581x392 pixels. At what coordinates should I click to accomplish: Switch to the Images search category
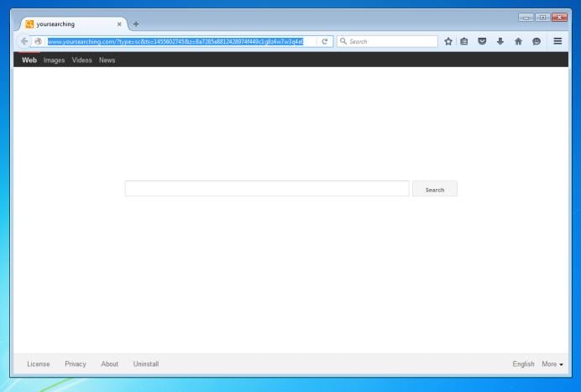coord(54,60)
